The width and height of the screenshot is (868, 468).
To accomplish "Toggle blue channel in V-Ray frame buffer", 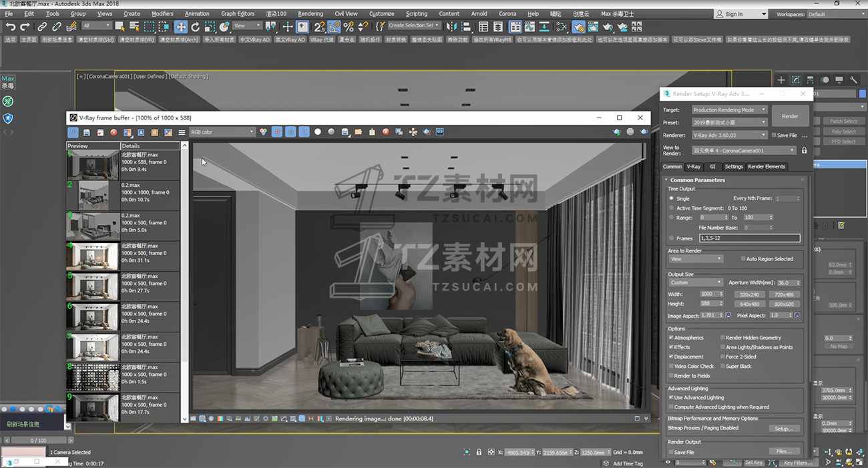I will coord(304,132).
